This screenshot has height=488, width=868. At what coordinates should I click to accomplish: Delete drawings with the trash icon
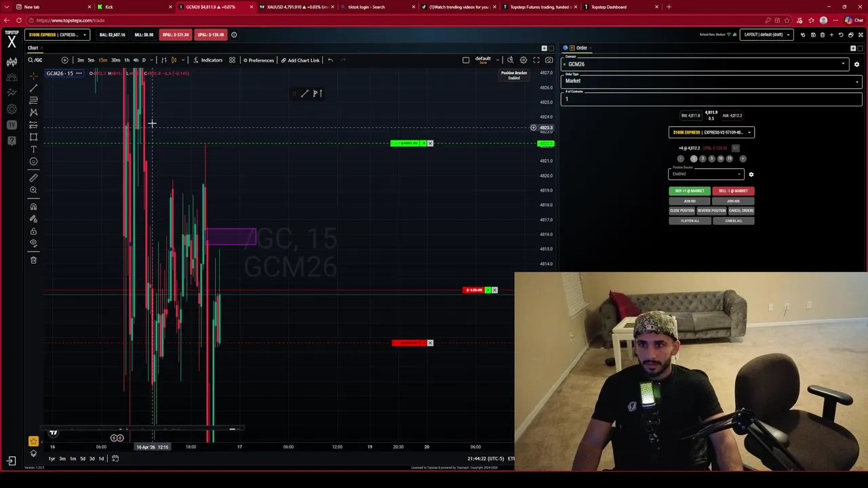pyautogui.click(x=33, y=260)
